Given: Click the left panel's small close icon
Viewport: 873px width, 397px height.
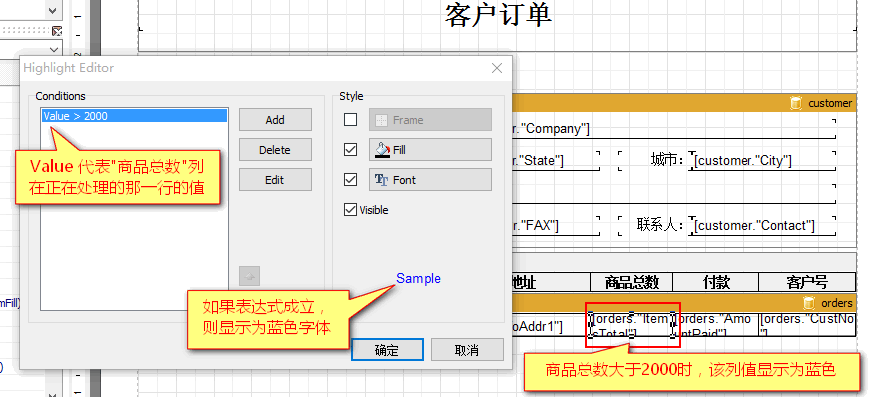Looking at the screenshot, I should pos(57,31).
